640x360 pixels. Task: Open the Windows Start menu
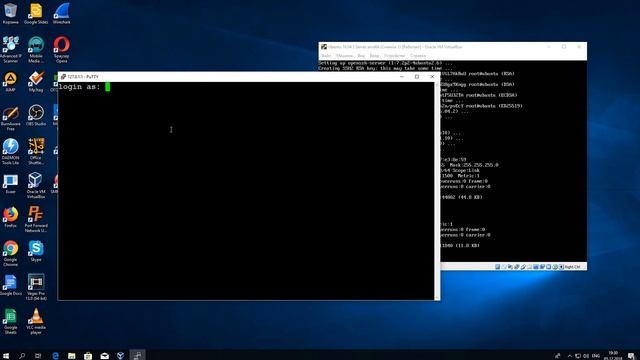[6, 356]
